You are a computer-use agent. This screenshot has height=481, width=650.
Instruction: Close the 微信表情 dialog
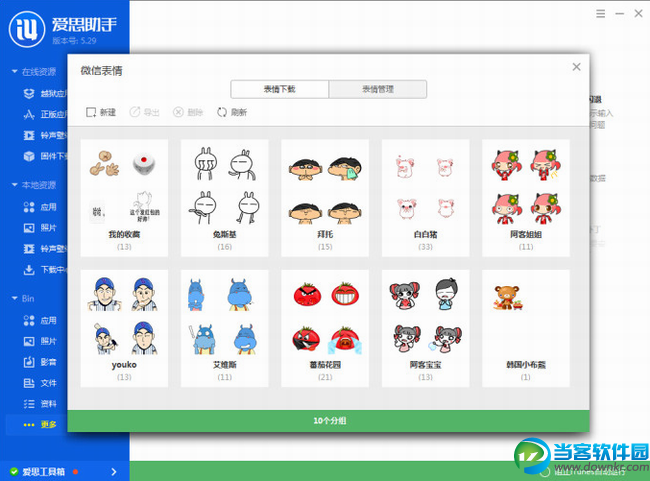tap(576, 67)
